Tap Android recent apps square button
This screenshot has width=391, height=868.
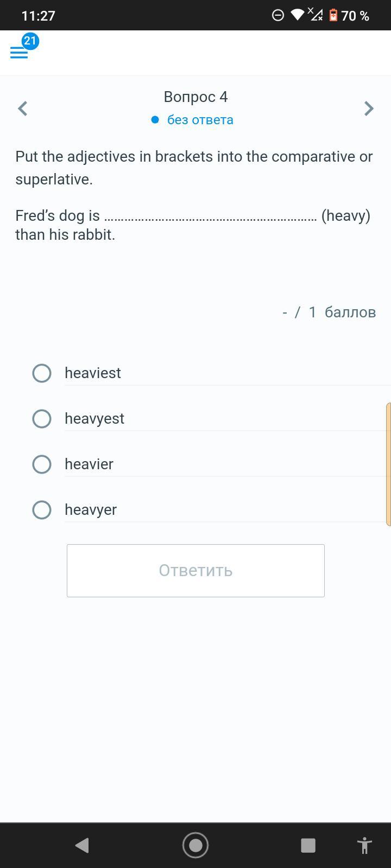tap(308, 845)
